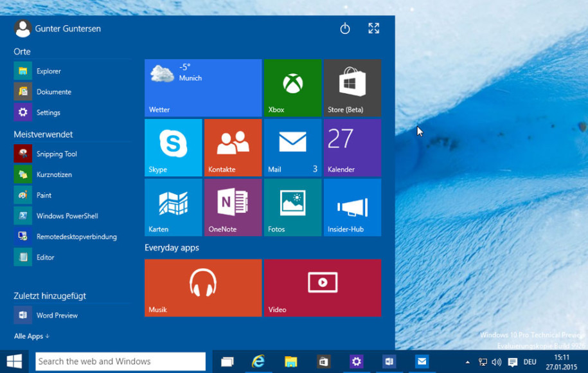588x373 pixels.
Task: Open Dokumente folder entry
Action: point(73,91)
